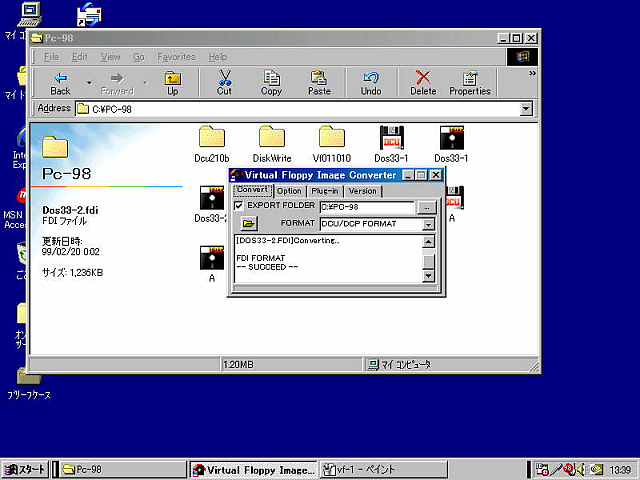The width and height of the screenshot is (640, 480).
Task: Click the leftmost system tray icon
Action: 542,469
